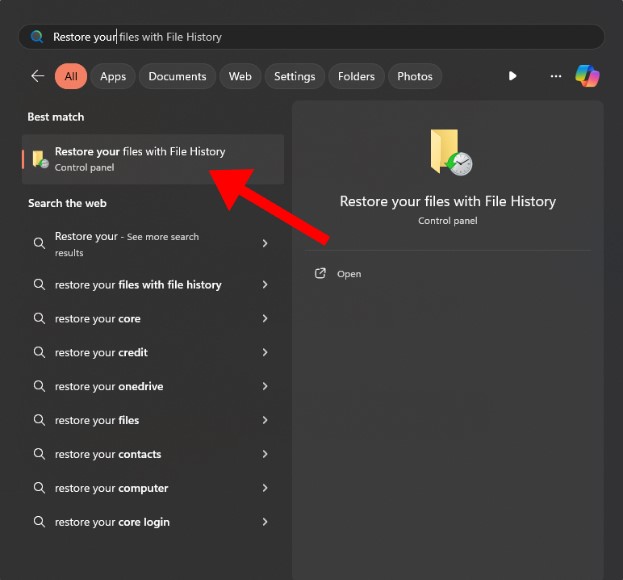The height and width of the screenshot is (580, 623).
Task: Click magnifier icon beside restore your credit
Action: coord(39,352)
